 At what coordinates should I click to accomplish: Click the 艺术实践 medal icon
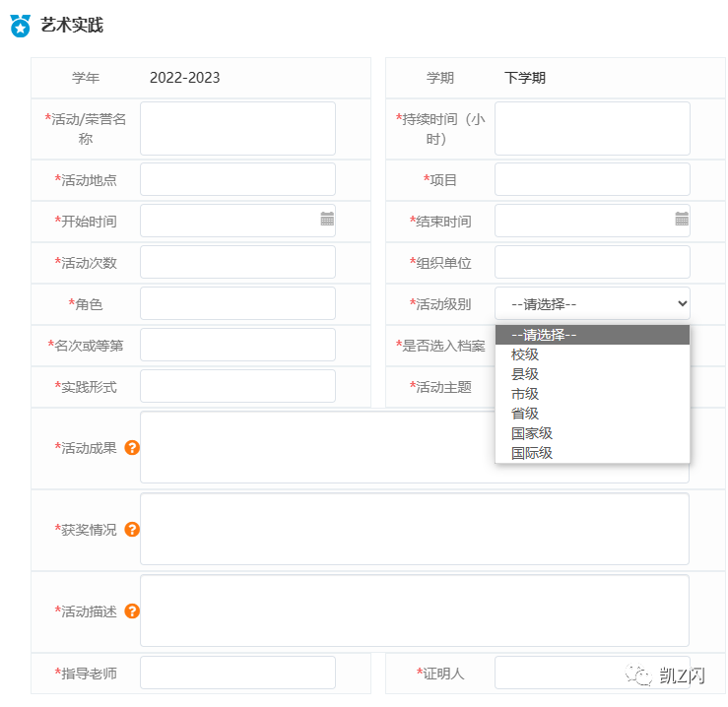(20, 26)
